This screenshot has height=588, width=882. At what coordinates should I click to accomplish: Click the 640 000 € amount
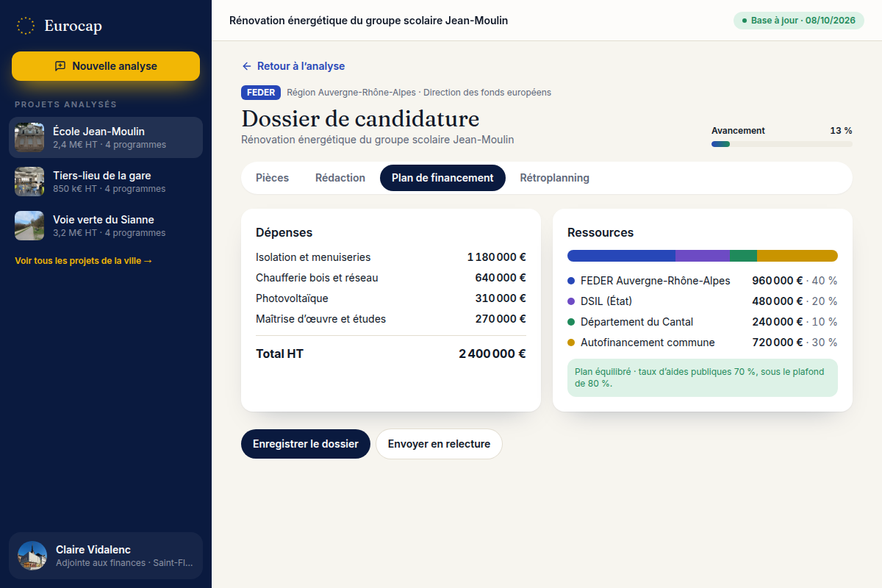[x=501, y=278]
